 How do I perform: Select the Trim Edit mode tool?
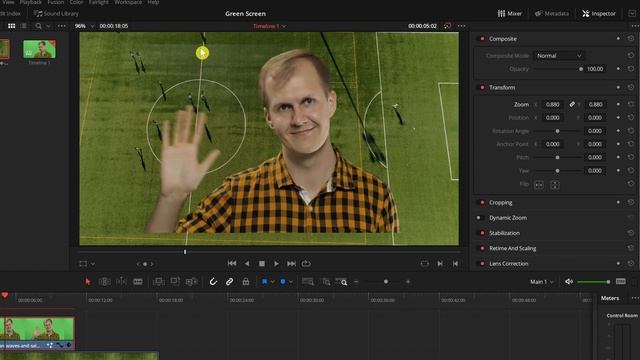click(104, 282)
